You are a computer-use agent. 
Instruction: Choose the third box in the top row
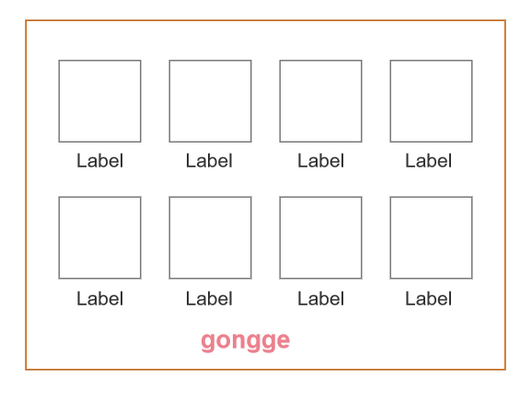(320, 101)
